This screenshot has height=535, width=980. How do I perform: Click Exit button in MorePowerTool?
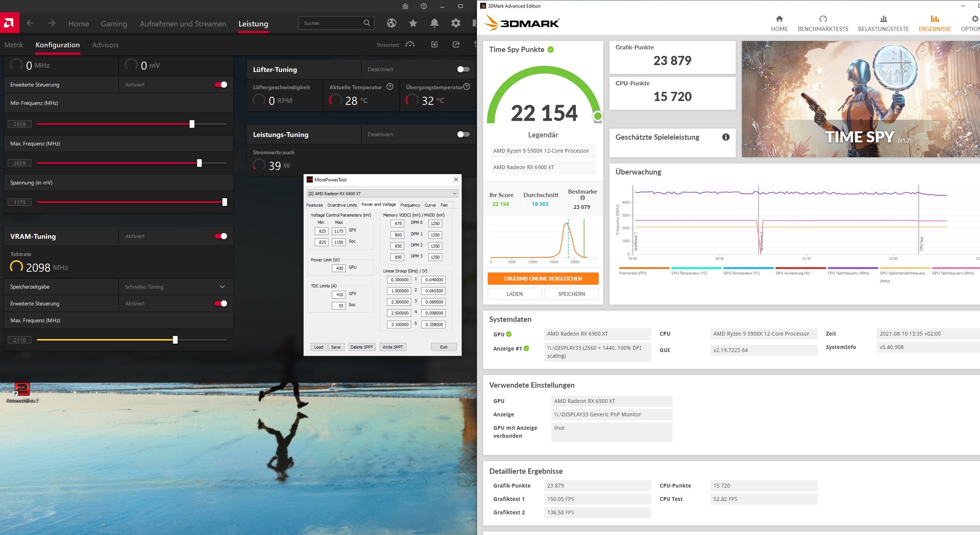point(444,347)
